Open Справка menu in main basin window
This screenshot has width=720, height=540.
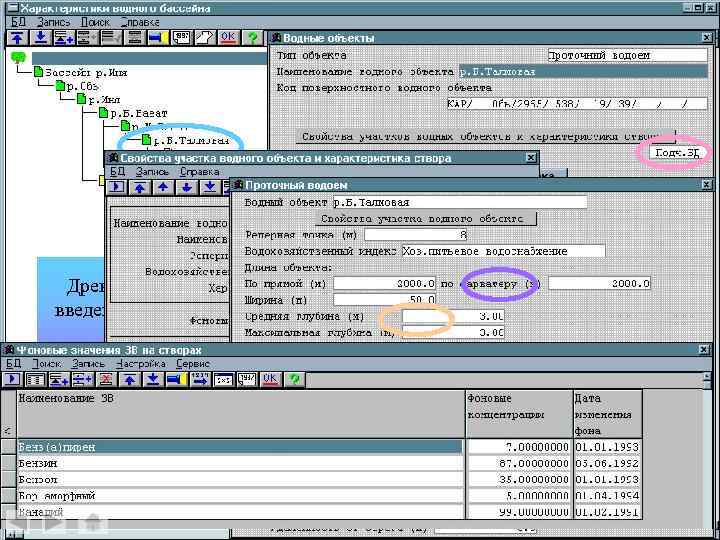click(140, 22)
